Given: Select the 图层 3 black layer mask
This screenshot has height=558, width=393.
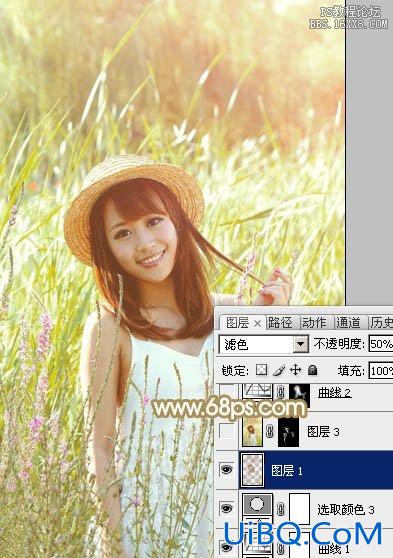Looking at the screenshot, I should click(288, 432).
